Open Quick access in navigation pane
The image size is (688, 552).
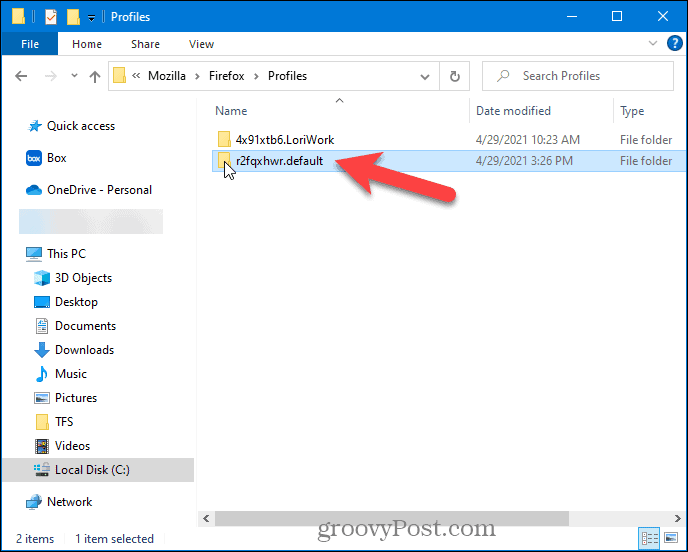pyautogui.click(x=81, y=126)
